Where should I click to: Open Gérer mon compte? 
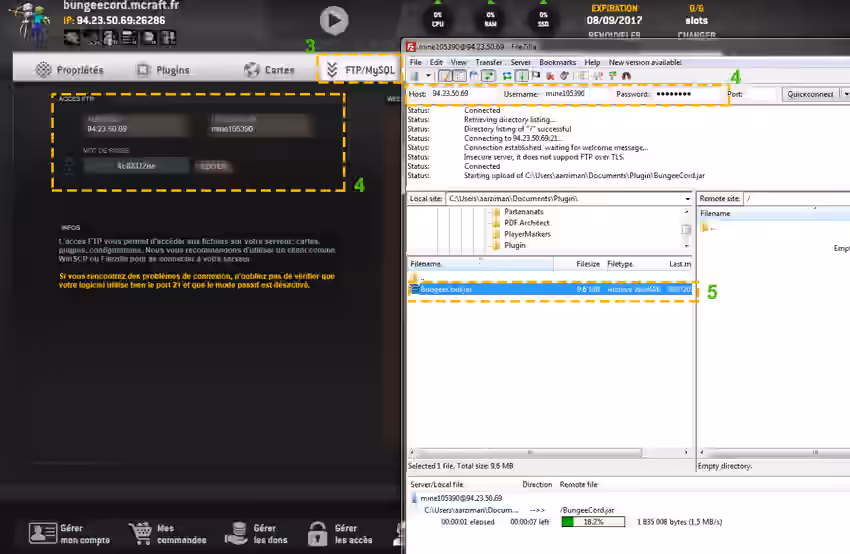[69, 534]
